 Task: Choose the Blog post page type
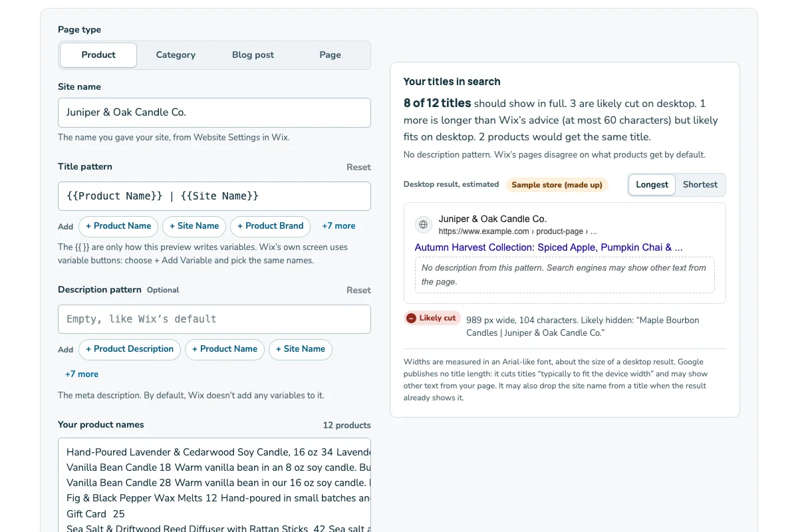tap(253, 55)
